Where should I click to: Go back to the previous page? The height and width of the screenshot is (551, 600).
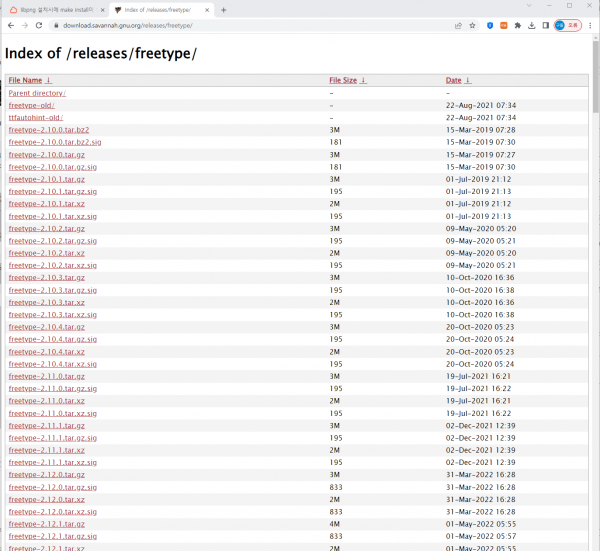11,25
